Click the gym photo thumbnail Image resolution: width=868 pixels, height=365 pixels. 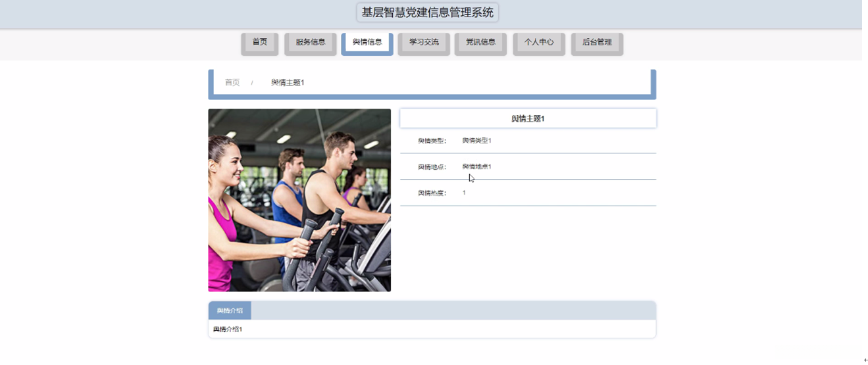299,200
